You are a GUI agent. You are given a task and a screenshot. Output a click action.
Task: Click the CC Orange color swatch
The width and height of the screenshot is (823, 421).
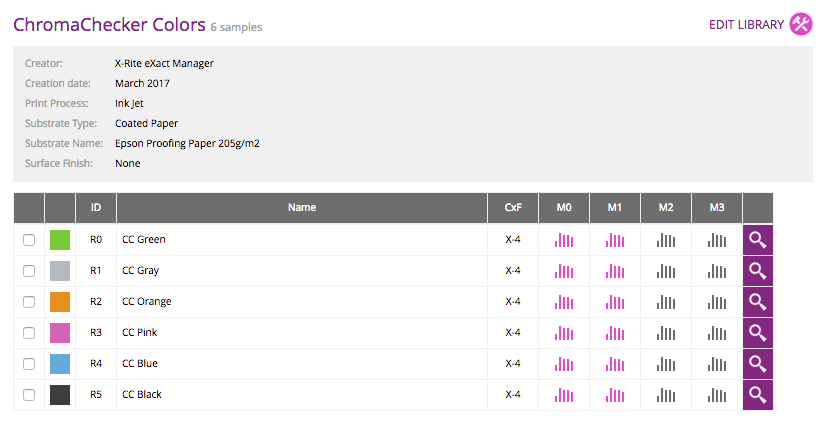click(x=60, y=302)
